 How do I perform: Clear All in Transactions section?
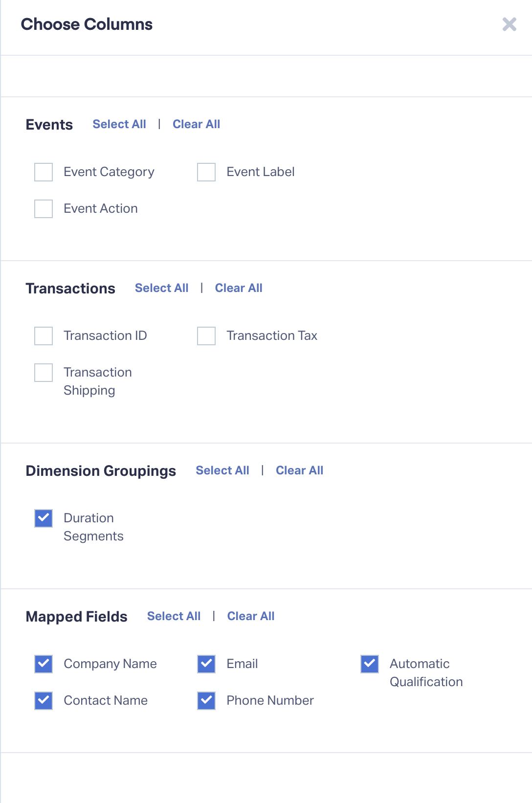tap(239, 288)
